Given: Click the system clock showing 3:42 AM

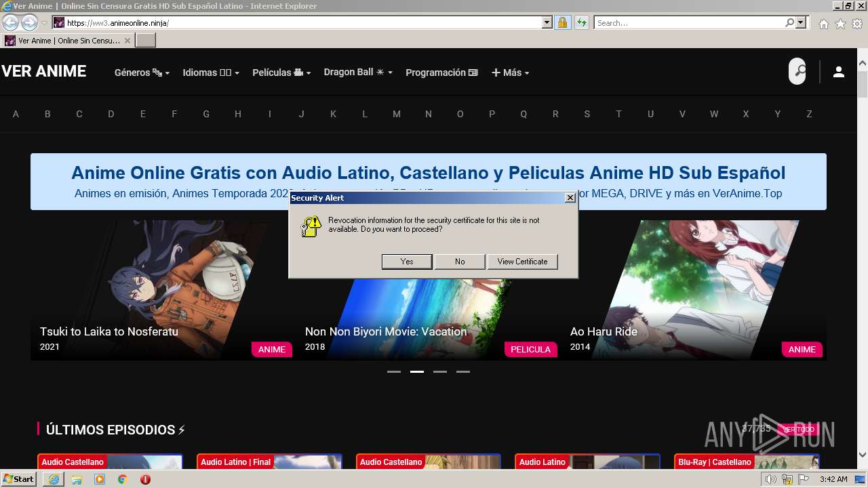Looking at the screenshot, I should (833, 479).
